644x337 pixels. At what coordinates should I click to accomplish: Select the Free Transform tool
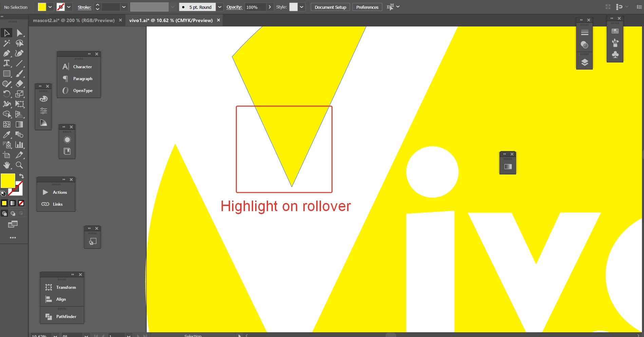point(19,104)
